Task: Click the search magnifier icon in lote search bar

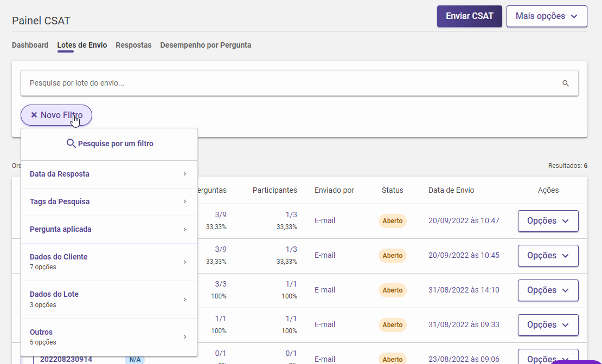Action: click(565, 83)
